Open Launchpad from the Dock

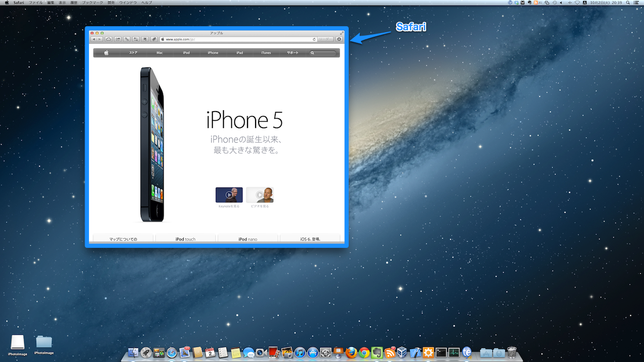click(x=146, y=352)
